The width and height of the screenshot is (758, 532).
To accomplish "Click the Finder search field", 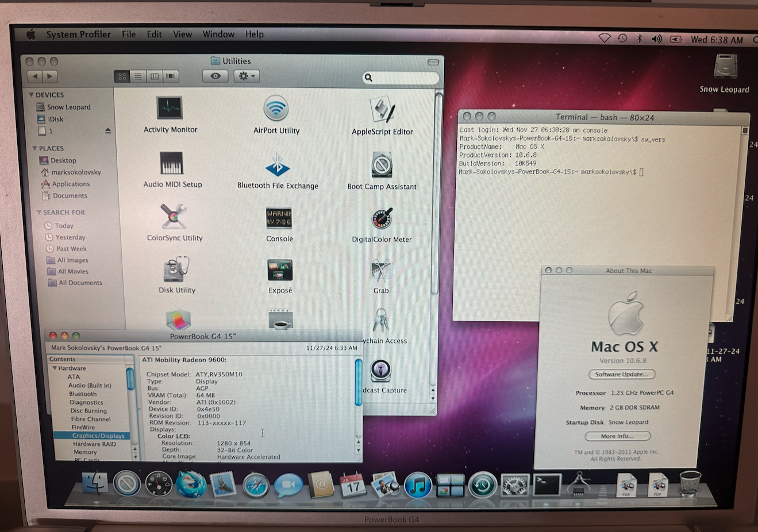I will [401, 78].
